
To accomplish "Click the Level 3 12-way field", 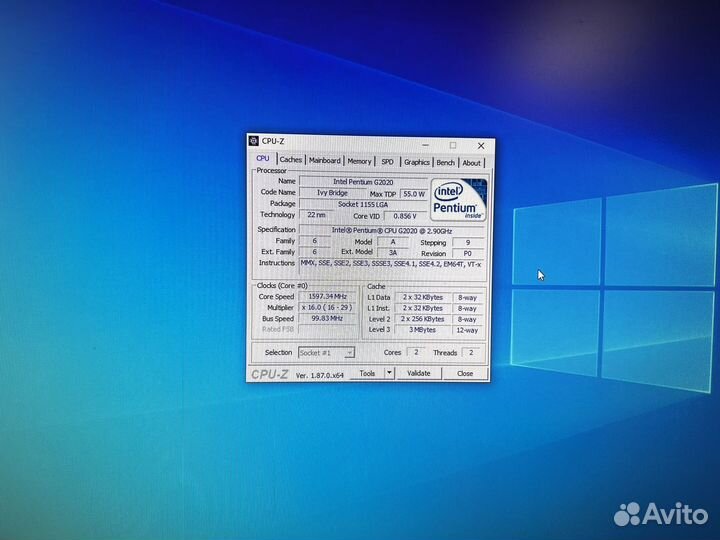I will pyautogui.click(x=468, y=330).
